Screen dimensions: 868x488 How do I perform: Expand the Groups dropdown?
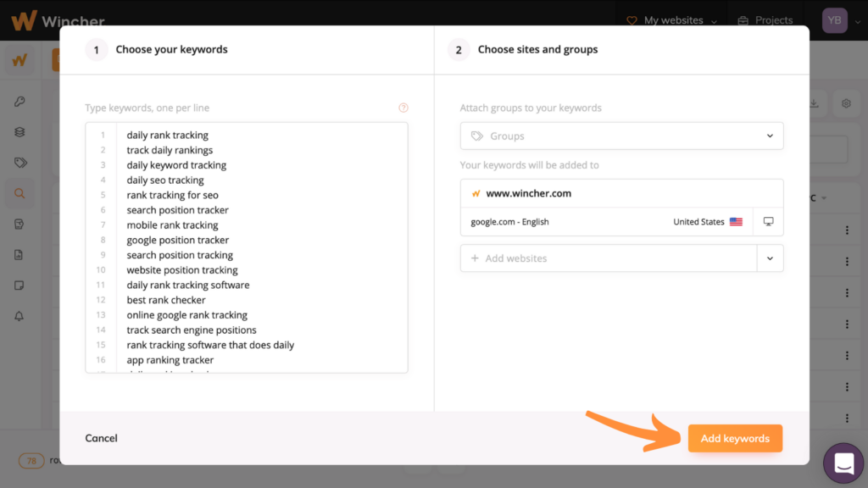click(770, 136)
